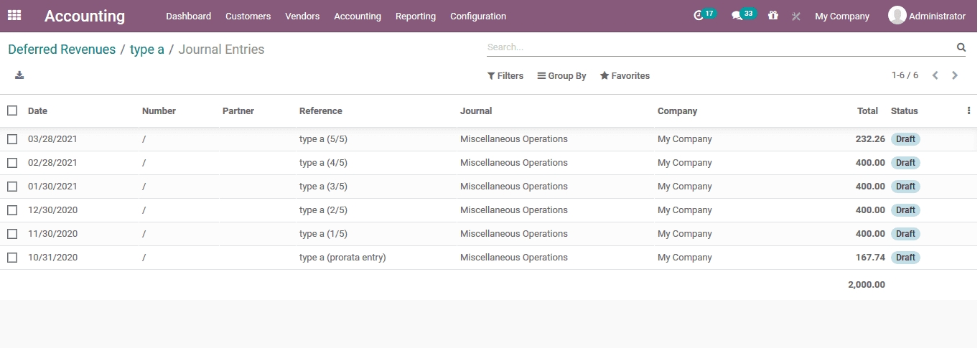Viewport: 980px width, 348px height.
Task: Click the debug tools icon
Action: pos(795,16)
